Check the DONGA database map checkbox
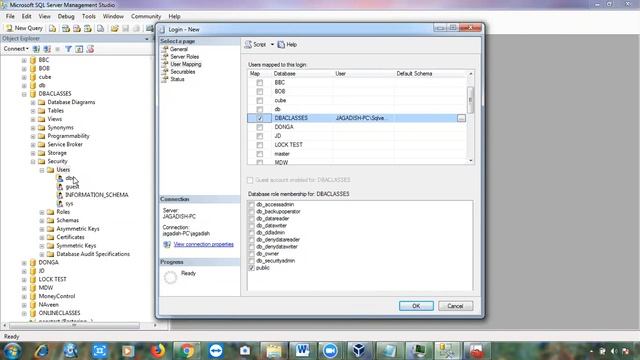 [260, 127]
